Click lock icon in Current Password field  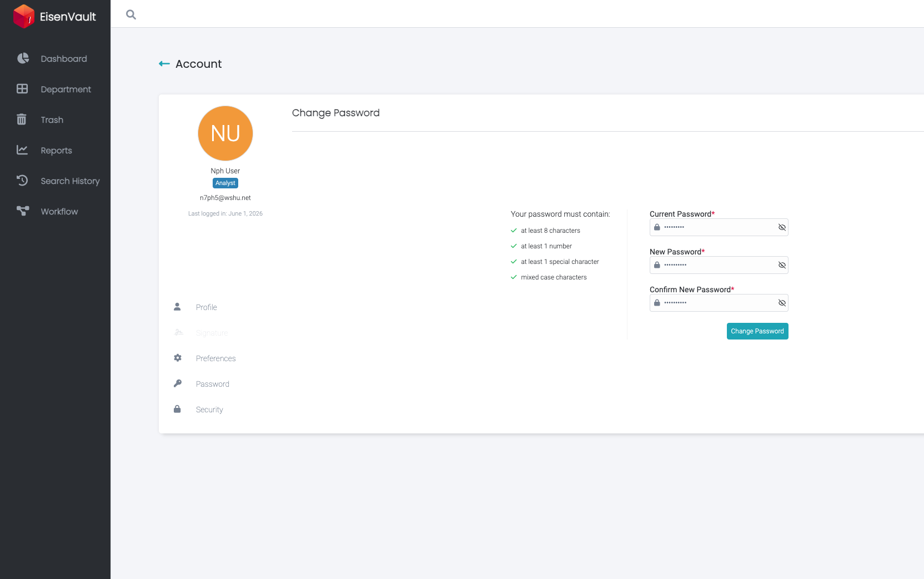(x=657, y=227)
